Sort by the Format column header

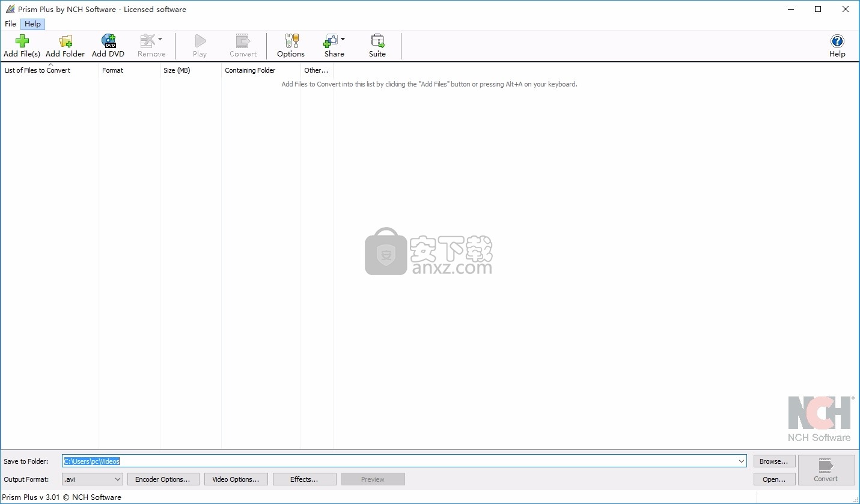[x=129, y=70]
